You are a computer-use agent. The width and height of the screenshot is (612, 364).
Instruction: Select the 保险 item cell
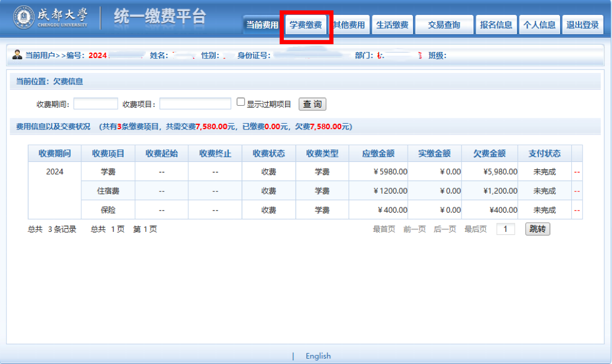108,210
